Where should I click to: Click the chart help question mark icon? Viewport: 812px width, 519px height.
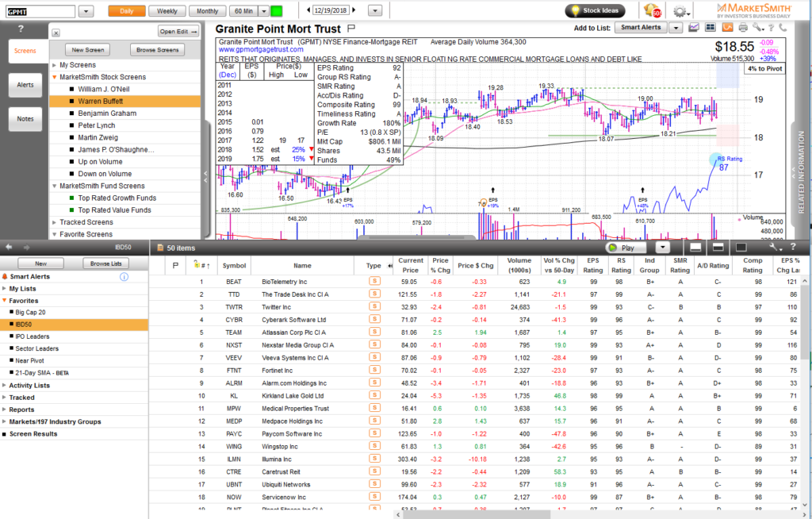pyautogui.click(x=771, y=28)
